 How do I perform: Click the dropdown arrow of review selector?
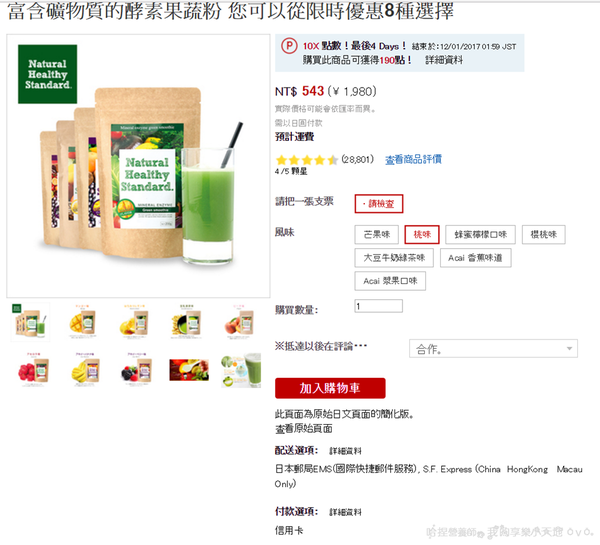tap(569, 349)
